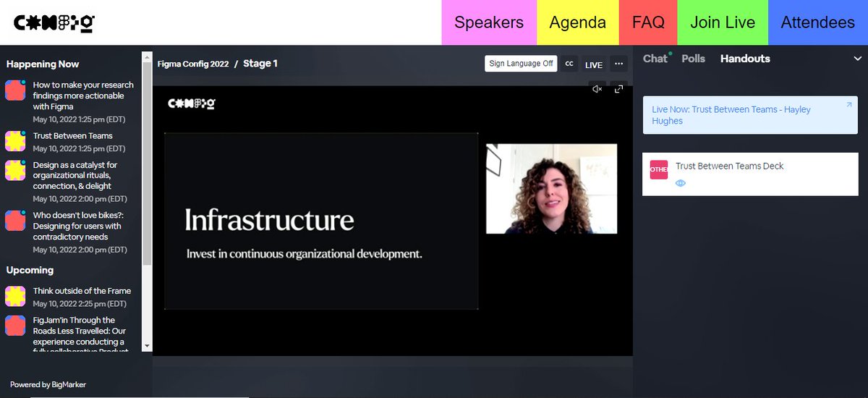The height and width of the screenshot is (398, 868).
Task: Collapse the right panel with the chevron
Action: 858,59
